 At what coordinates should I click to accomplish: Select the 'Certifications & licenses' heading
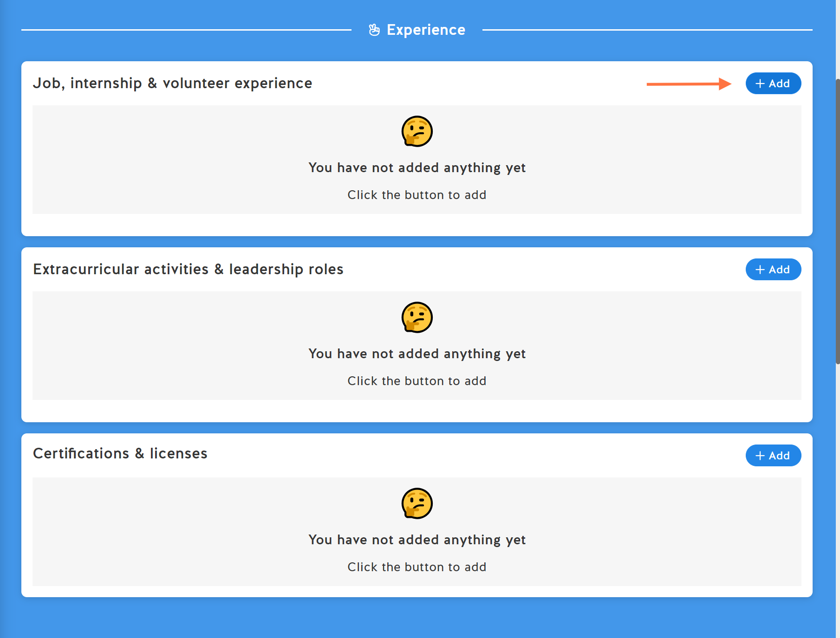[120, 453]
